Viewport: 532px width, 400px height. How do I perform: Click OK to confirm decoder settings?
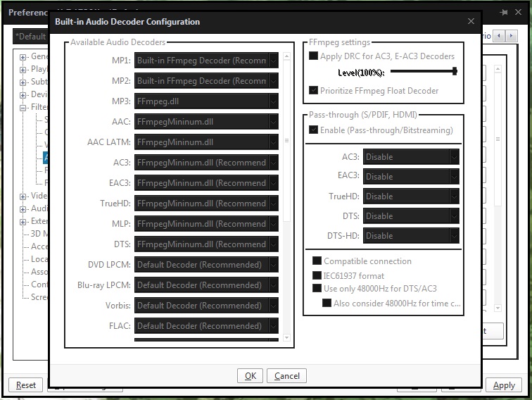point(250,376)
